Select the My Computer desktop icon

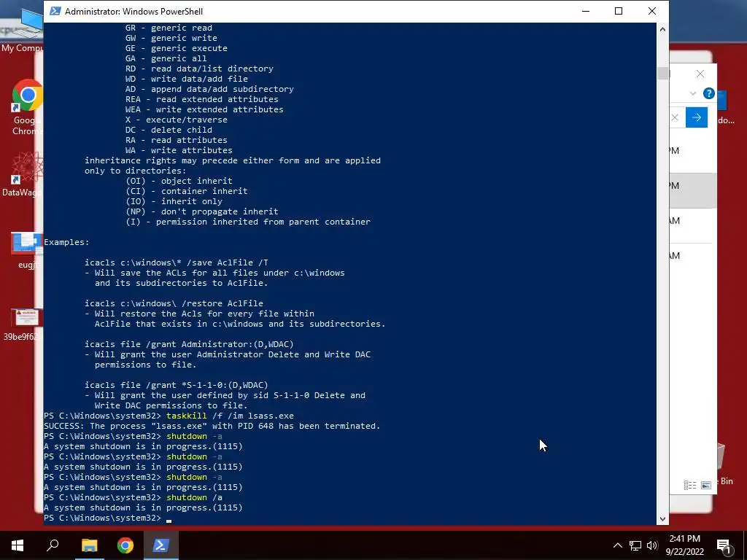coord(22,31)
